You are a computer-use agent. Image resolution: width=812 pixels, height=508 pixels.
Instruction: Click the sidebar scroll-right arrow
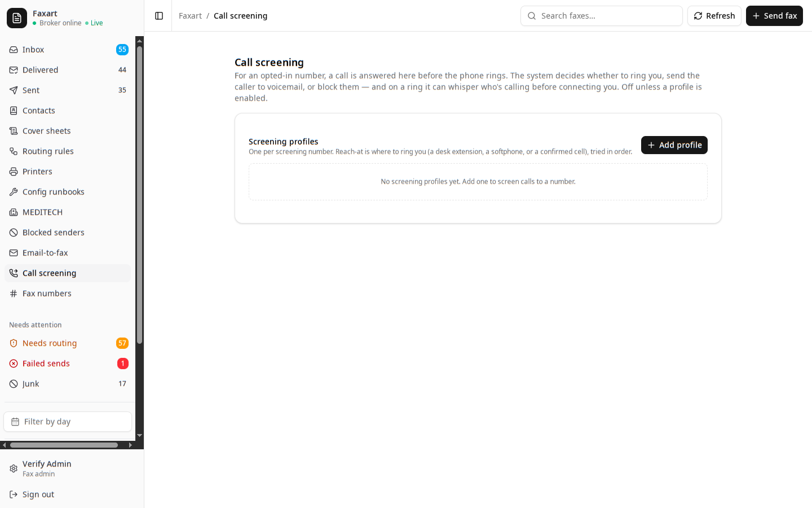pyautogui.click(x=130, y=445)
